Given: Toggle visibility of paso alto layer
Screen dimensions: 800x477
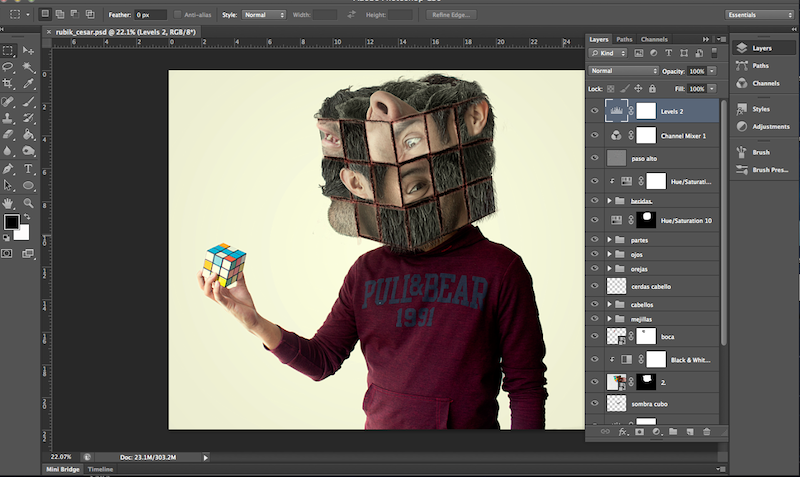Looking at the screenshot, I should 594,158.
